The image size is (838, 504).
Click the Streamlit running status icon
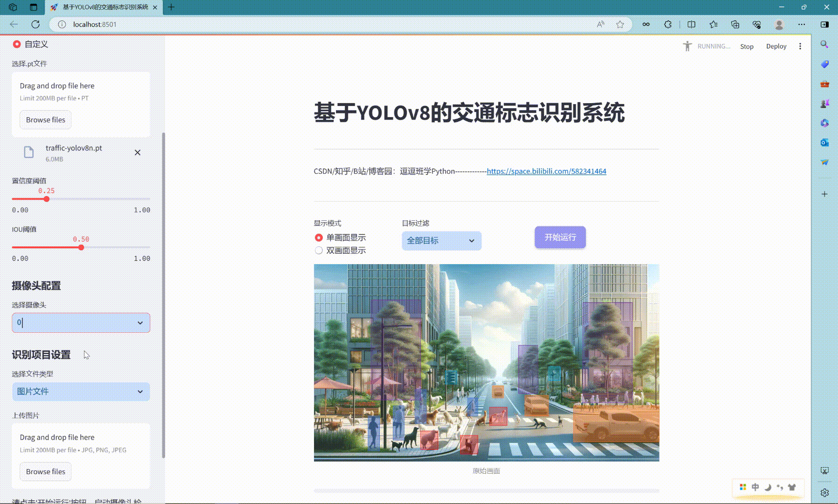687,46
